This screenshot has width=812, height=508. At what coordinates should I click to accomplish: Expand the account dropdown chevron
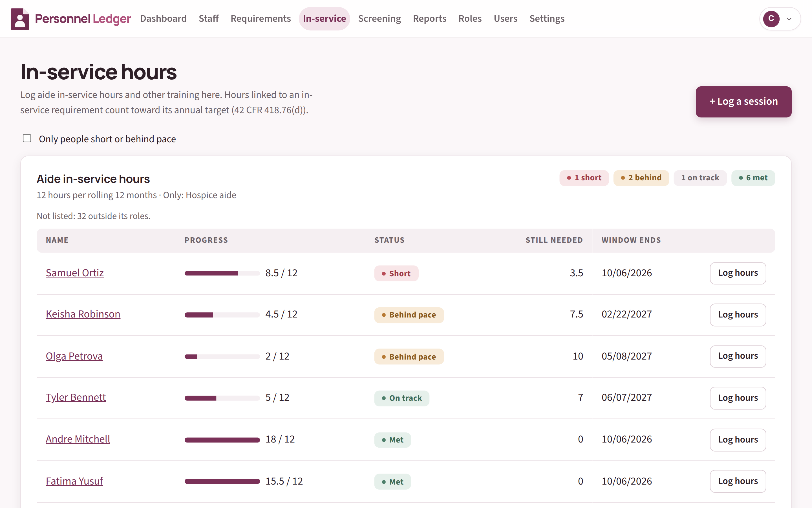pyautogui.click(x=789, y=19)
